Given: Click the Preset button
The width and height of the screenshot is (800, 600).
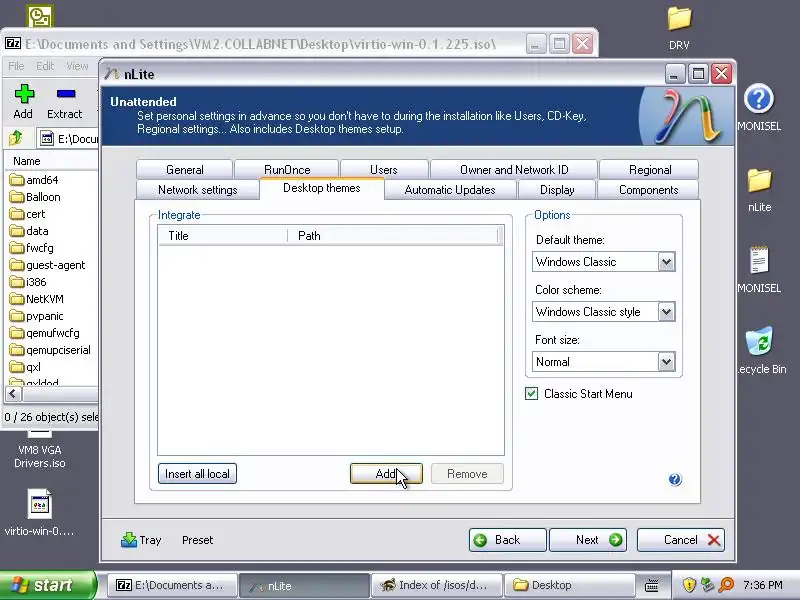Looking at the screenshot, I should [x=197, y=540].
